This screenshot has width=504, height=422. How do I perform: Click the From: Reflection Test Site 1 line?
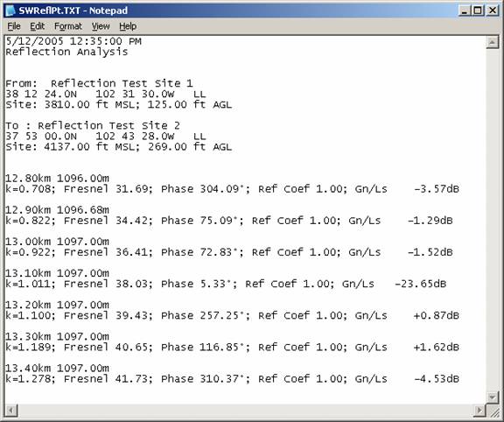[99, 84]
